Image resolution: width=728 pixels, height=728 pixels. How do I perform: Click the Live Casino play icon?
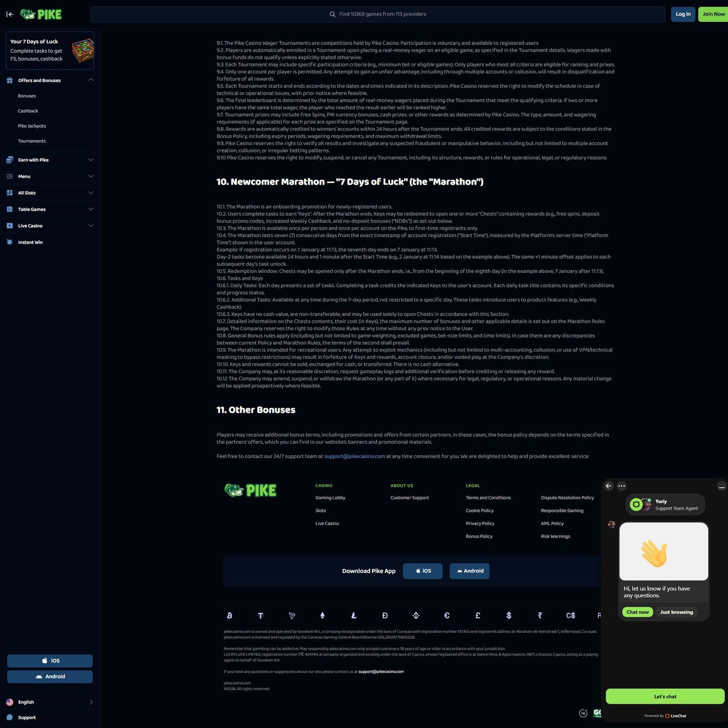pyautogui.click(x=10, y=226)
